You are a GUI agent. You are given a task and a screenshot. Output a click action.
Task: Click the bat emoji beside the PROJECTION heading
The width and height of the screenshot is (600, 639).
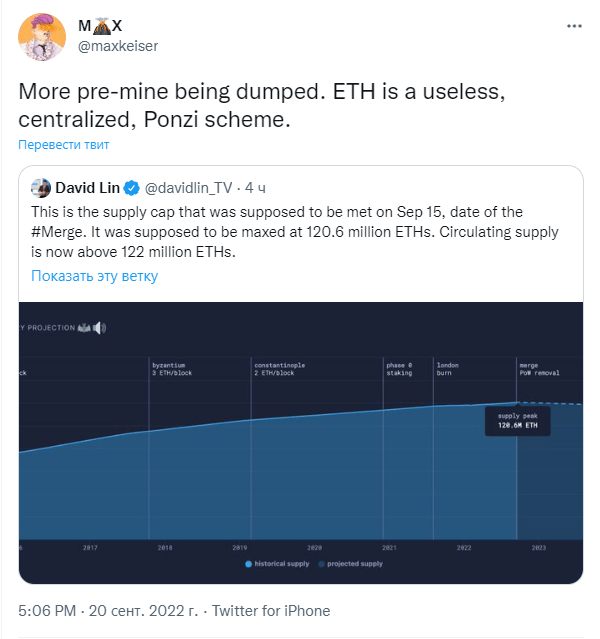pyautogui.click(x=84, y=328)
